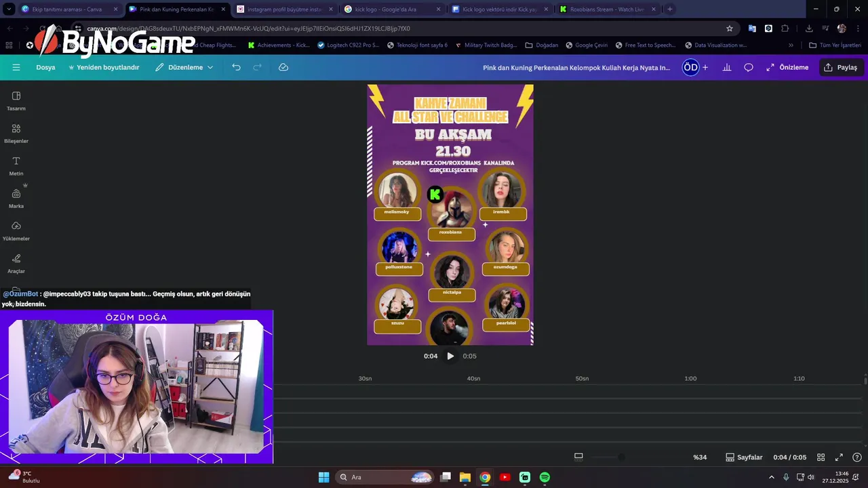Open the Google Translate extension icon
Screen dimensions: 868x488
pos(752,28)
